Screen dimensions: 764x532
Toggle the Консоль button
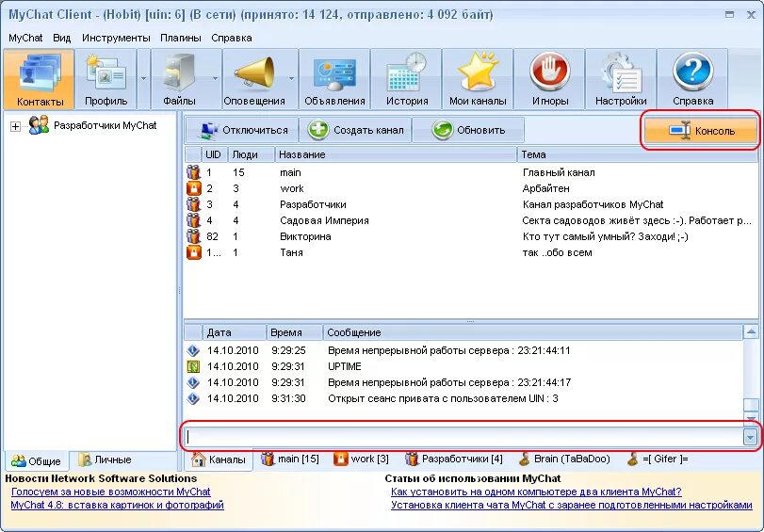[x=700, y=131]
